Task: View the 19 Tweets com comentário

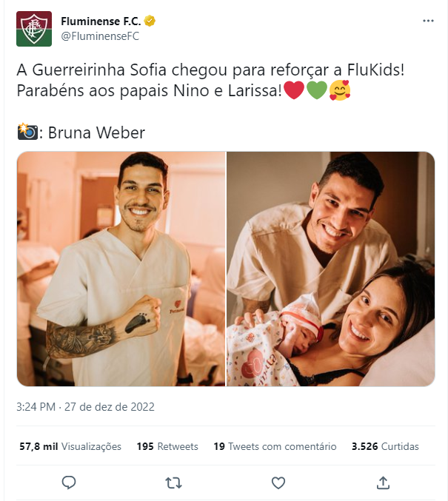Action: pyautogui.click(x=275, y=446)
